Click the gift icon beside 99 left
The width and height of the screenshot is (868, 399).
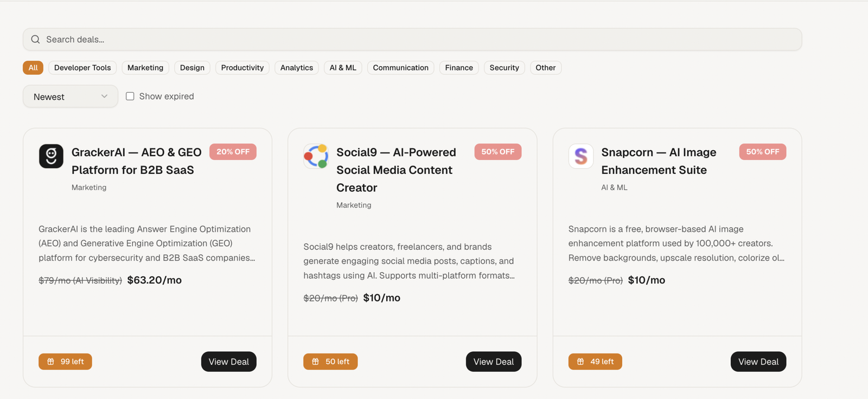(x=50, y=362)
